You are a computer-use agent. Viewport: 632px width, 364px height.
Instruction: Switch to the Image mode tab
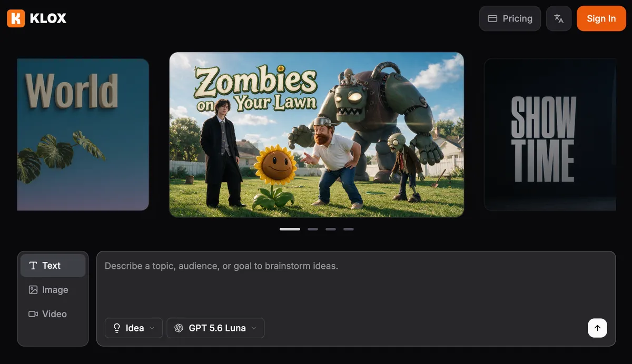tap(53, 290)
